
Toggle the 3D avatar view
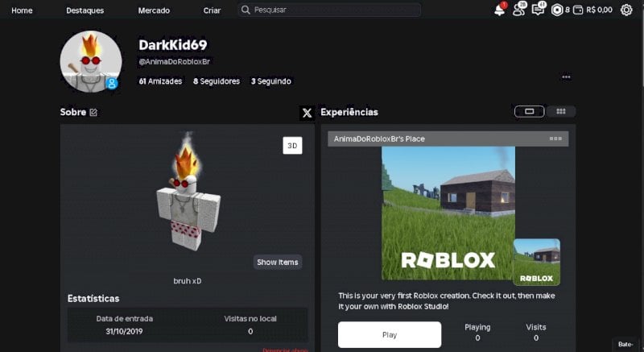point(292,146)
